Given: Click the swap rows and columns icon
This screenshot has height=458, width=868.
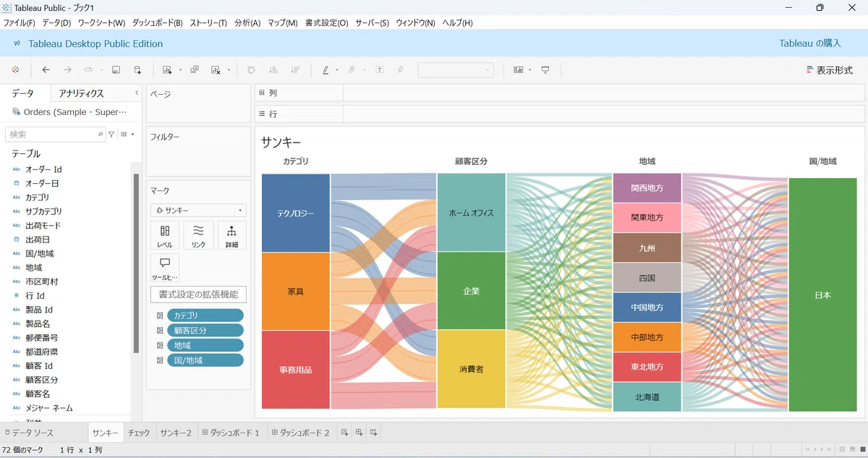Looking at the screenshot, I should tap(252, 70).
